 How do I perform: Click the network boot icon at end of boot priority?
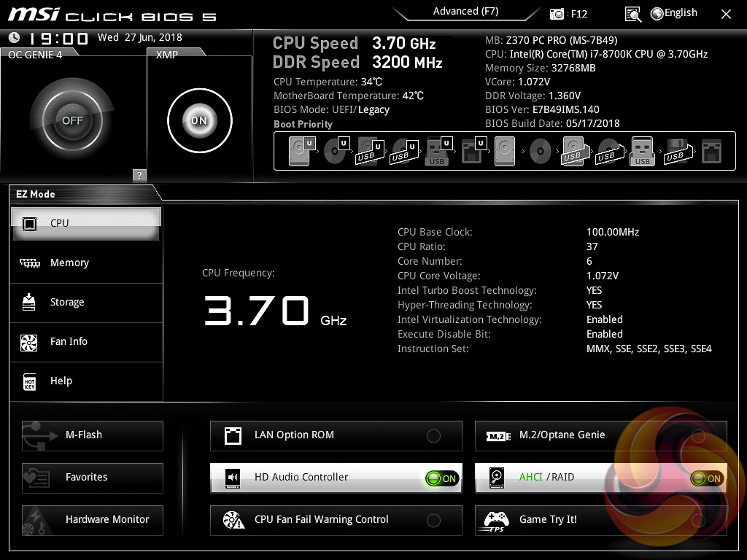(711, 152)
